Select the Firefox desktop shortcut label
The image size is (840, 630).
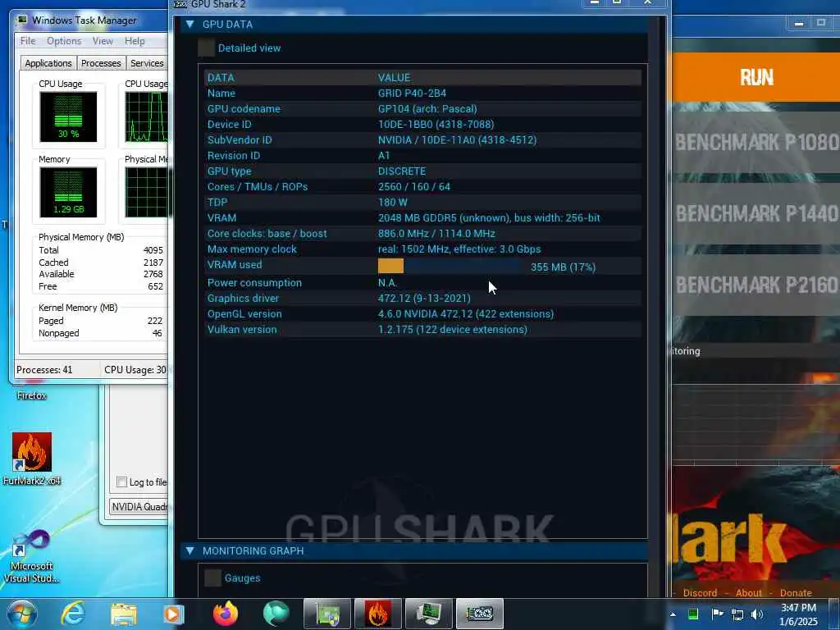click(32, 395)
